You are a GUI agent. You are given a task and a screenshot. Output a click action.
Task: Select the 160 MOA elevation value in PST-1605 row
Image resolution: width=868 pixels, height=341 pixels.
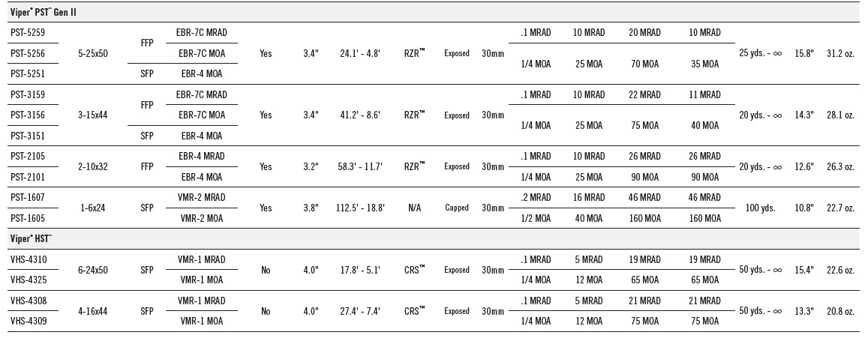coord(645,218)
